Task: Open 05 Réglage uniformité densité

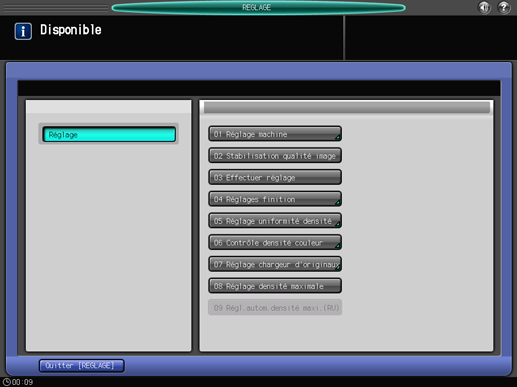Action: click(275, 221)
